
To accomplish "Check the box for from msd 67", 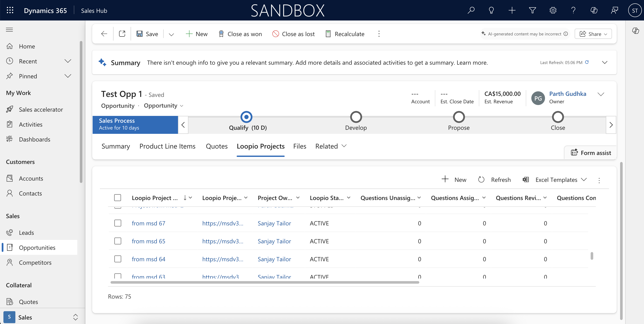I will point(118,223).
